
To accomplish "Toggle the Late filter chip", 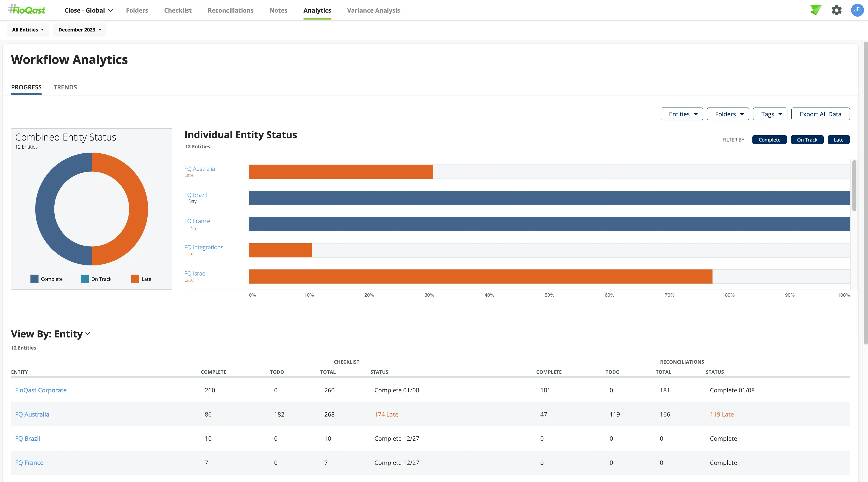I will pos(838,140).
